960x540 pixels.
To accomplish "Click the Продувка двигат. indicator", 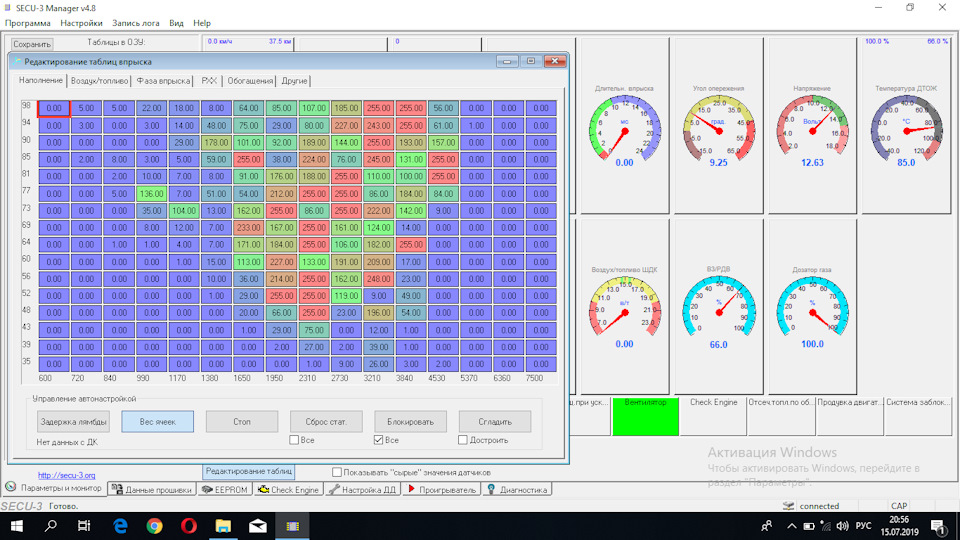I will coord(850,416).
